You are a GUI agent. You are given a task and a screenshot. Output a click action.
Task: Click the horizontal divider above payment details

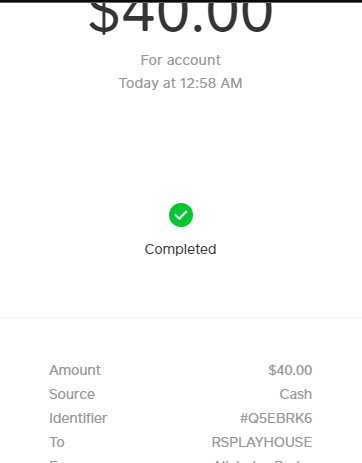tap(181, 317)
